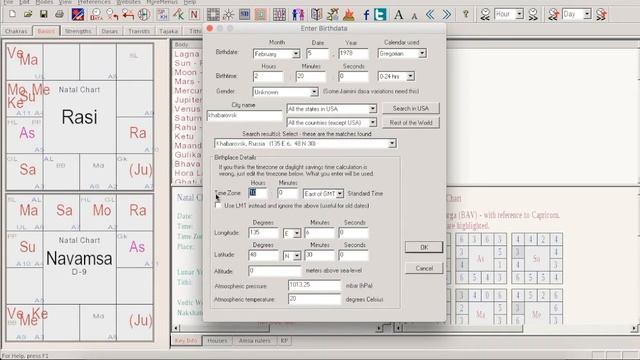Open the Gender dropdown showing Unknown

click(x=314, y=92)
